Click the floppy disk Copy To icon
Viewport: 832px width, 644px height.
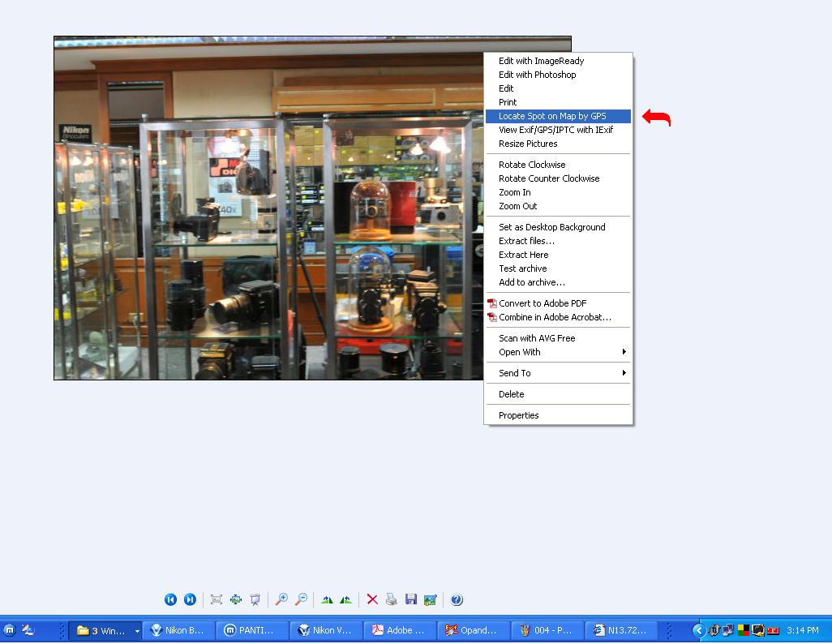(x=410, y=599)
